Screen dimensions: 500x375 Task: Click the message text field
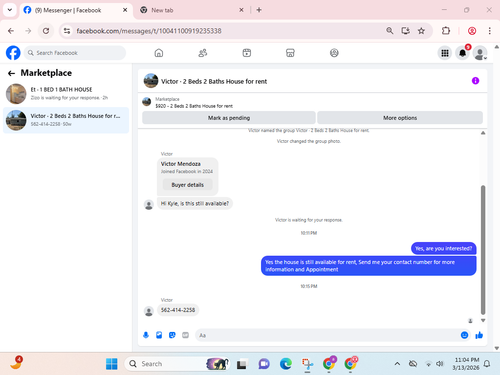coord(328,335)
